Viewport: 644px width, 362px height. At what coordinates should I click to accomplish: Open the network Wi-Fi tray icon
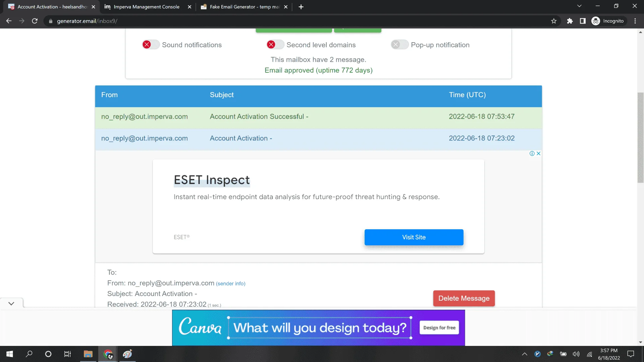click(x=589, y=354)
